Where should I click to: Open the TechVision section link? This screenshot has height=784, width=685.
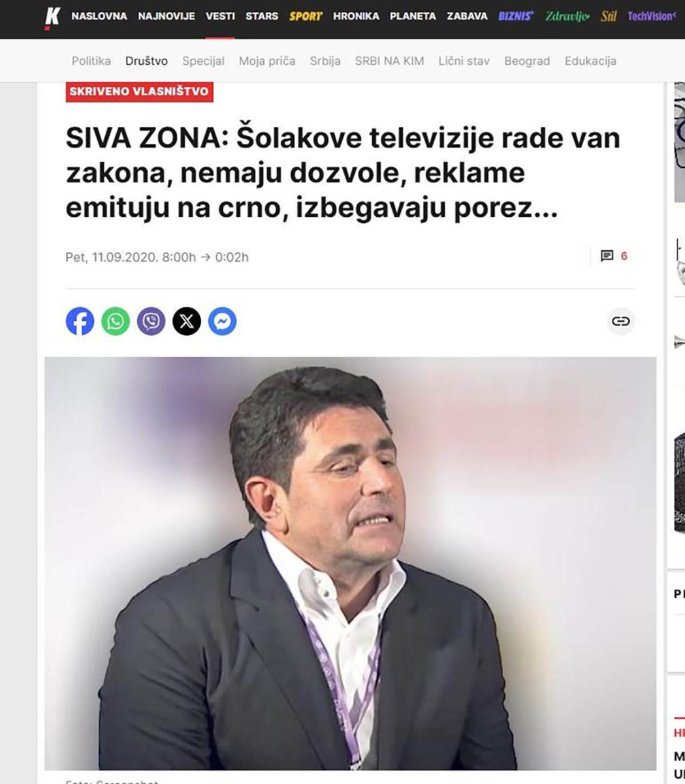click(x=650, y=16)
